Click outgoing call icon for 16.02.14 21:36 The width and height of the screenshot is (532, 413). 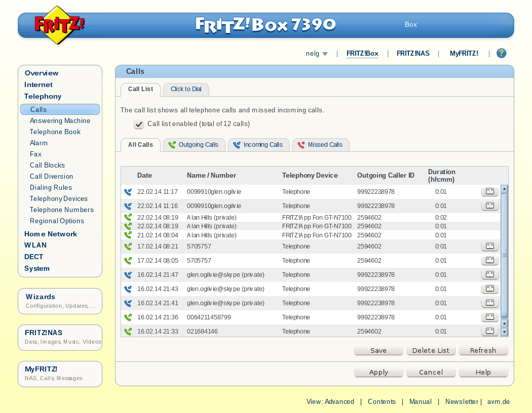click(x=128, y=317)
